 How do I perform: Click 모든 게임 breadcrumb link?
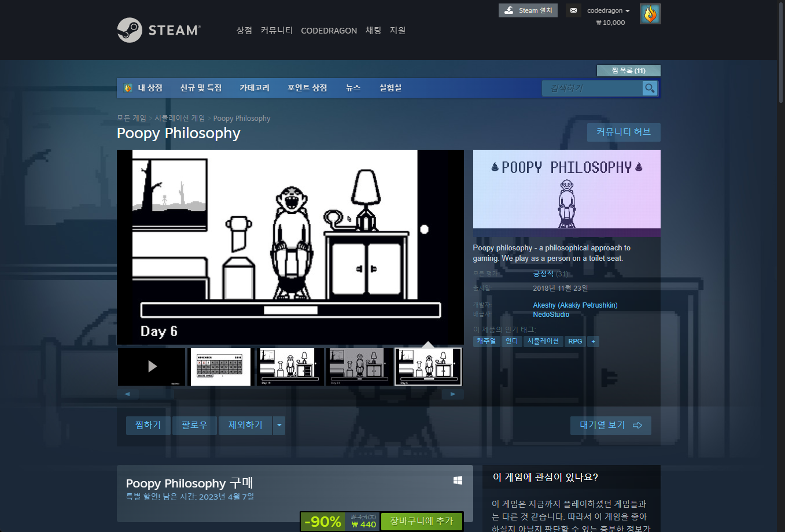[131, 118]
